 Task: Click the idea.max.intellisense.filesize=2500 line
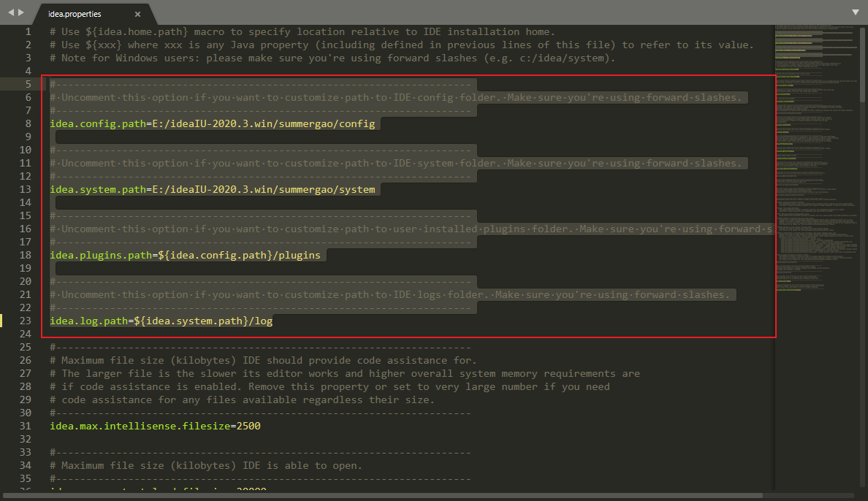point(153,425)
